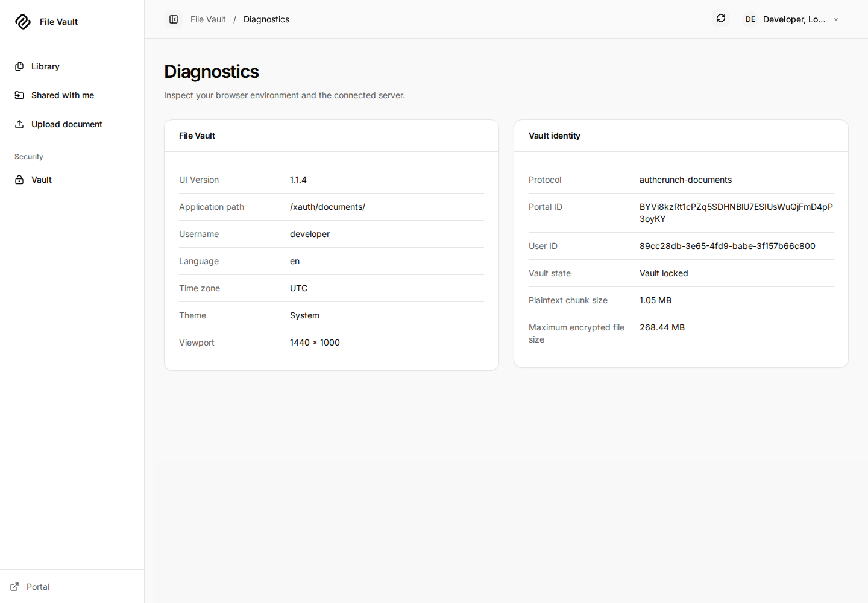Viewport: 868px width, 603px height.
Task: Click the username value developer
Action: 310,234
